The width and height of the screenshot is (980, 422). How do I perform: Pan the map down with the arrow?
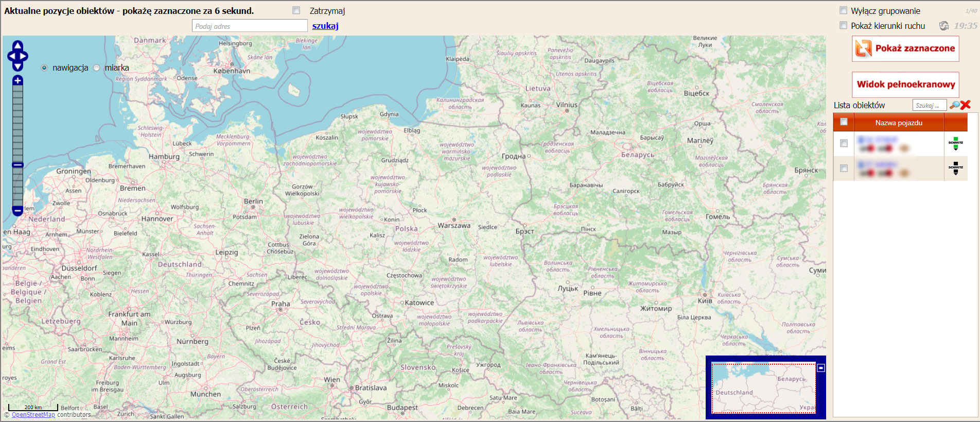tap(17, 66)
